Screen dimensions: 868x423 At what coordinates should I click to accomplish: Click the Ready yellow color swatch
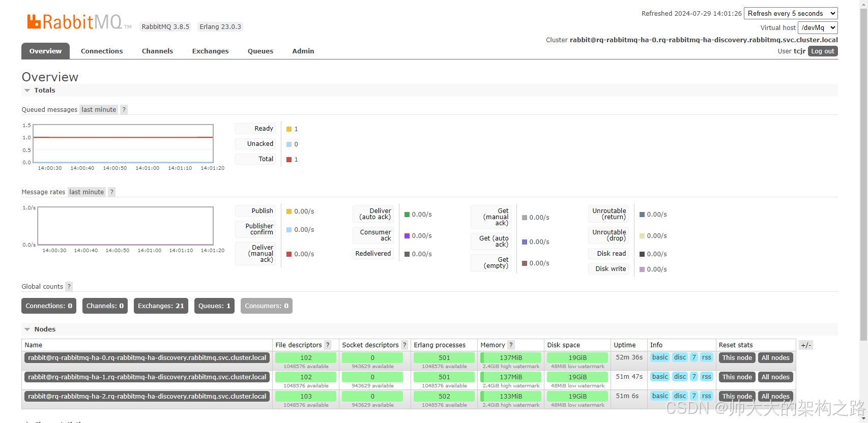289,129
